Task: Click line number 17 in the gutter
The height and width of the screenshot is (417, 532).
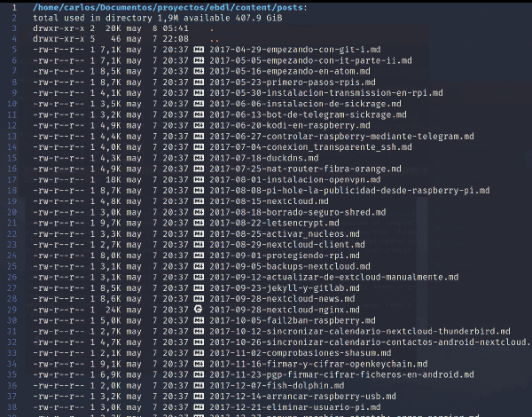Action: click(x=12, y=179)
